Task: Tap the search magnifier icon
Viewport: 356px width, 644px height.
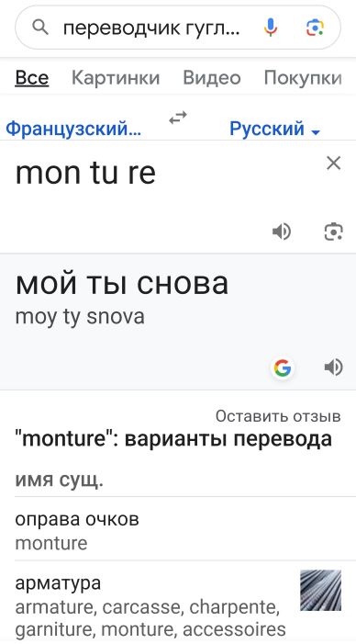Action: point(40,28)
